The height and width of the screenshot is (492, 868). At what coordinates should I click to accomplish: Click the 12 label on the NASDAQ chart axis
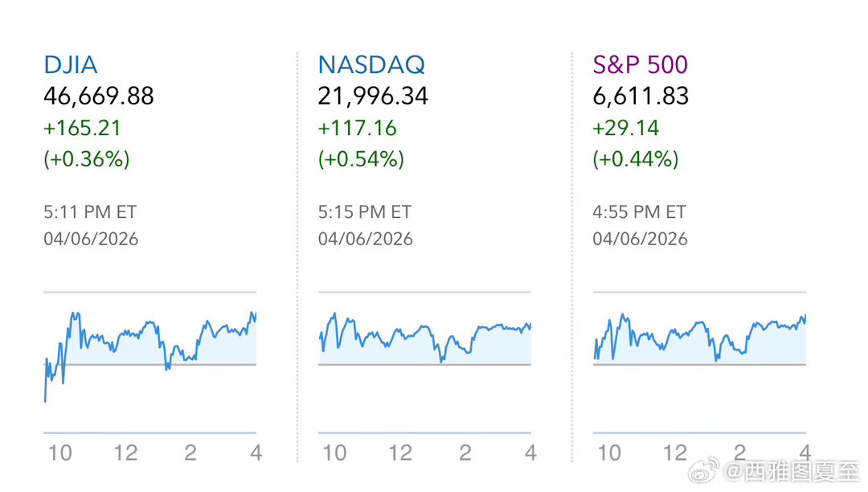click(x=400, y=453)
